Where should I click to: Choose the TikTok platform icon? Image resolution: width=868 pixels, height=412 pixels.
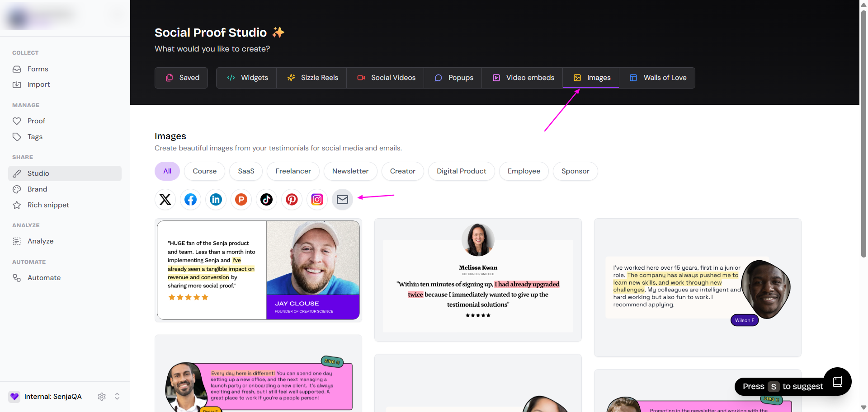click(x=267, y=199)
